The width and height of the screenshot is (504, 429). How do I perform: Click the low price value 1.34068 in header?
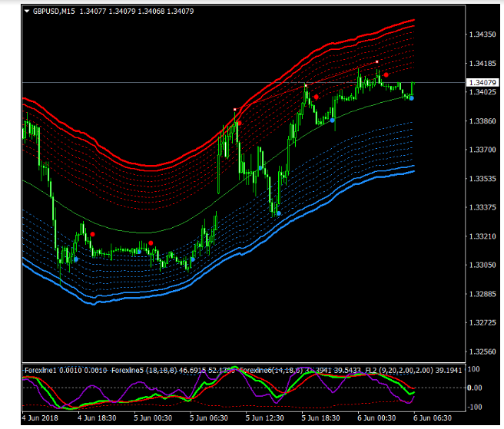pos(151,12)
